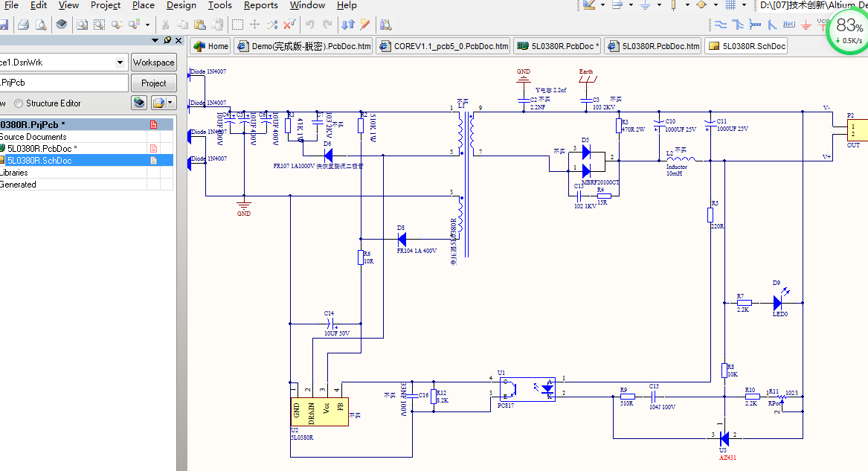
Task: Open Print Preview from the toolbar
Action: (41, 25)
